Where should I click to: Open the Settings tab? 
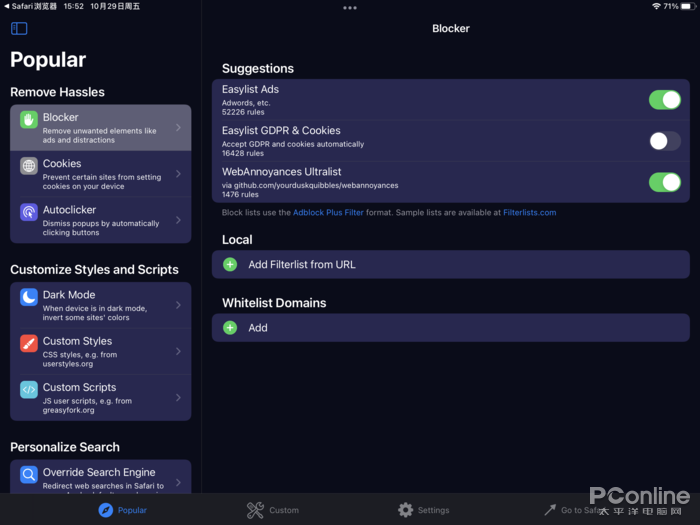click(423, 510)
